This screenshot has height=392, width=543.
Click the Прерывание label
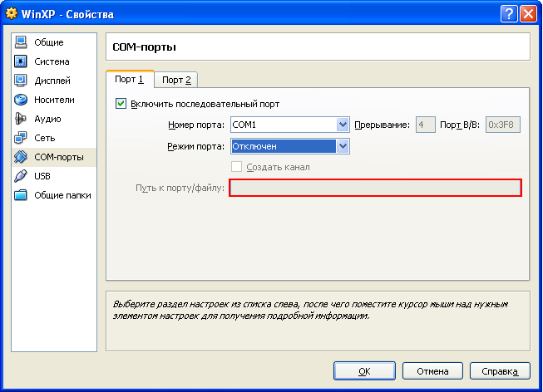click(x=382, y=125)
